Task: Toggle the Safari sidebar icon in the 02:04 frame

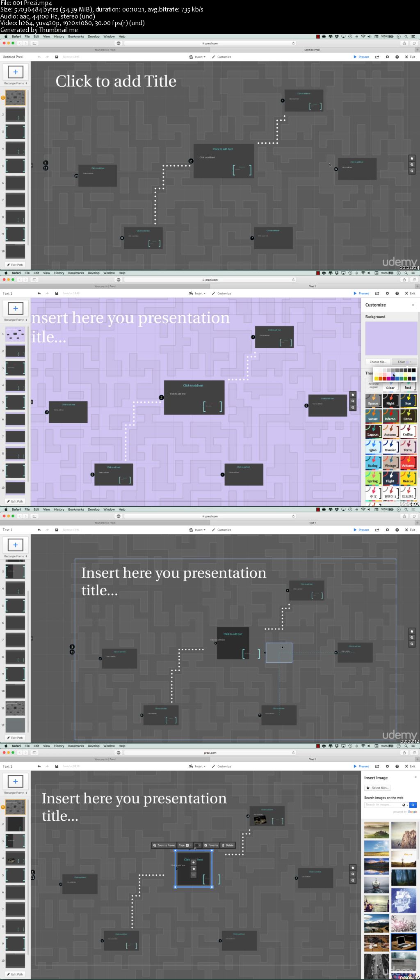Action: [x=34, y=43]
